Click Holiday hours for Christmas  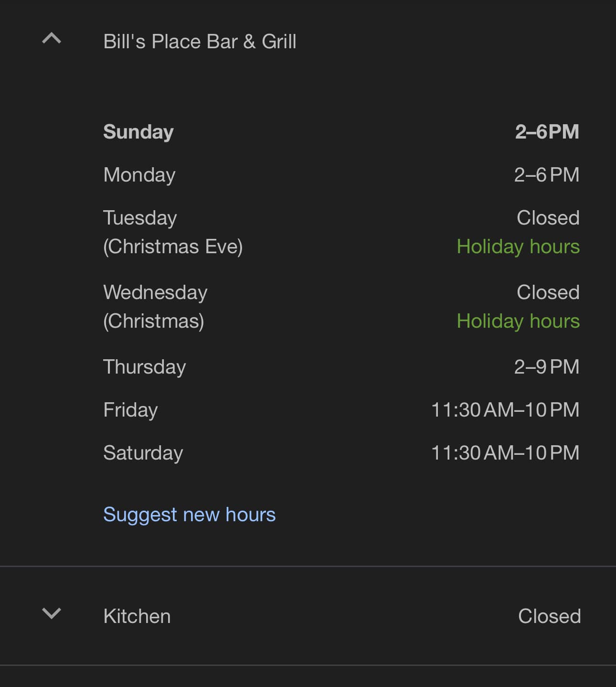518,321
